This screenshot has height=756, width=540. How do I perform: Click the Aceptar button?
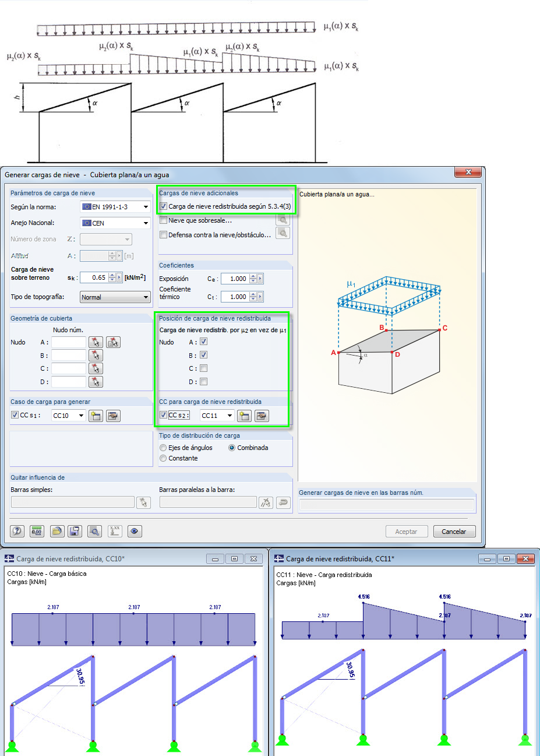point(406,532)
